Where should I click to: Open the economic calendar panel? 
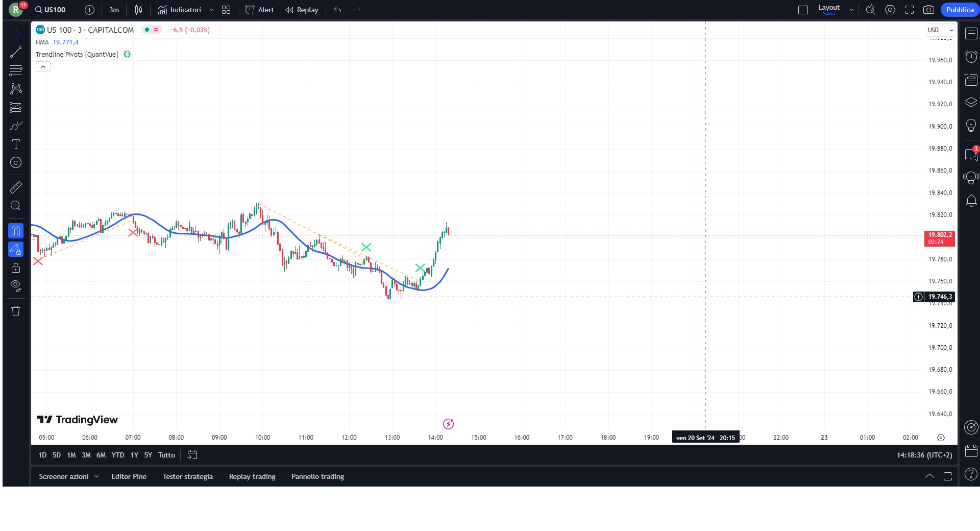tap(971, 451)
